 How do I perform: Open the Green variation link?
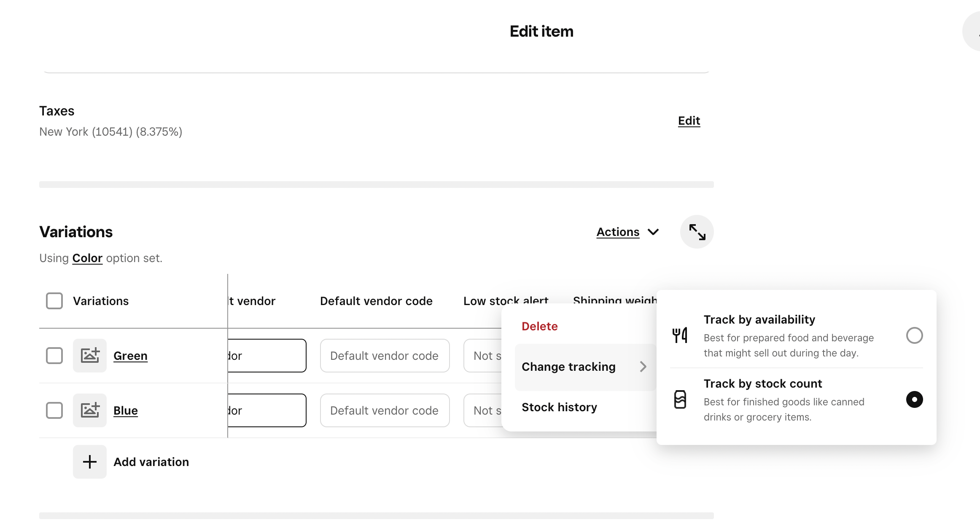130,356
